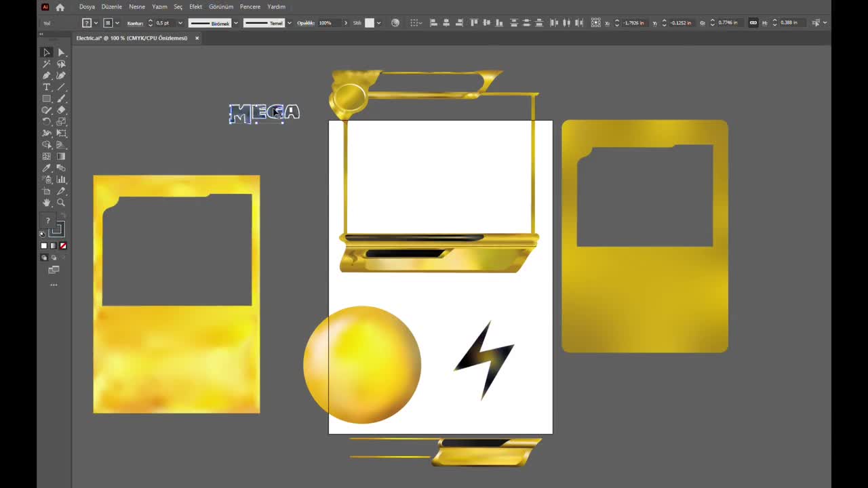Open the Yardım menu
The width and height of the screenshot is (868, 488).
click(x=276, y=7)
